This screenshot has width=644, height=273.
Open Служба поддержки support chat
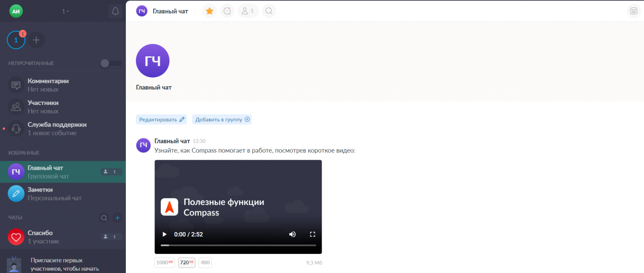[63, 129]
